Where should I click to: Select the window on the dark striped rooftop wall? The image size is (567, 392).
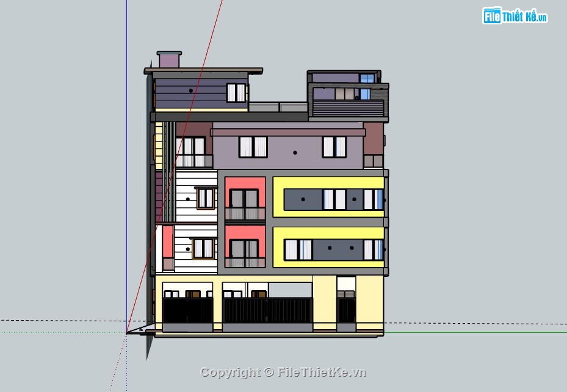[236, 93]
